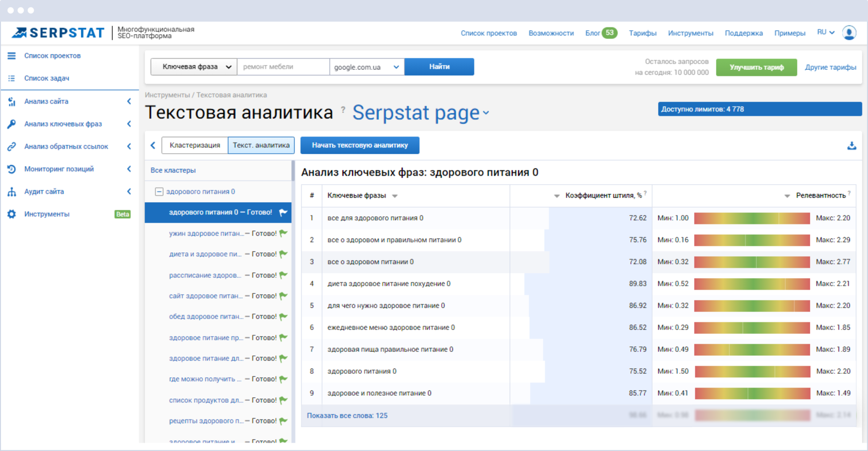Sort by the Ключевые фразы column arrow
This screenshot has width=868, height=451.
395,196
